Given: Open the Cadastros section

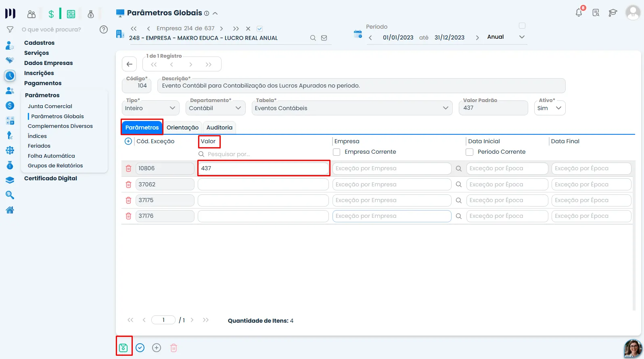Looking at the screenshot, I should (39, 43).
